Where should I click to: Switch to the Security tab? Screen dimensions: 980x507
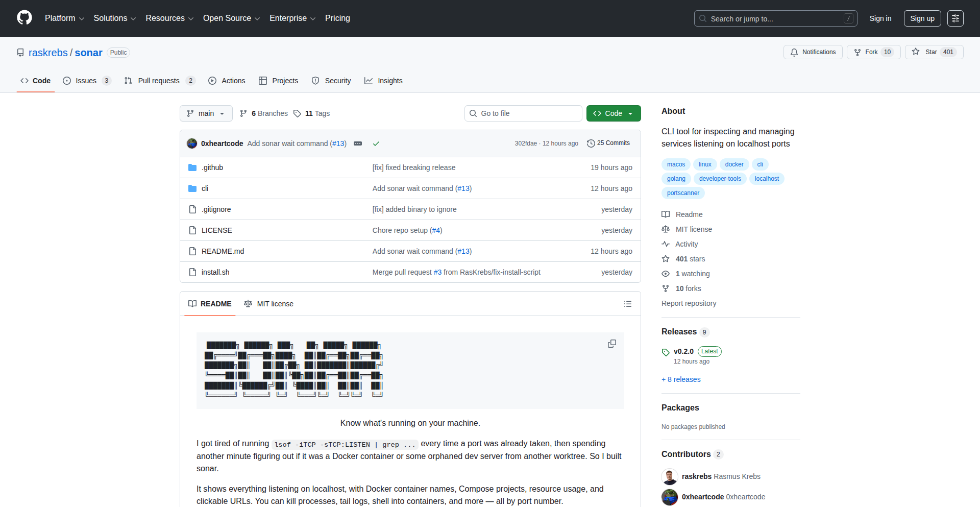coord(331,81)
